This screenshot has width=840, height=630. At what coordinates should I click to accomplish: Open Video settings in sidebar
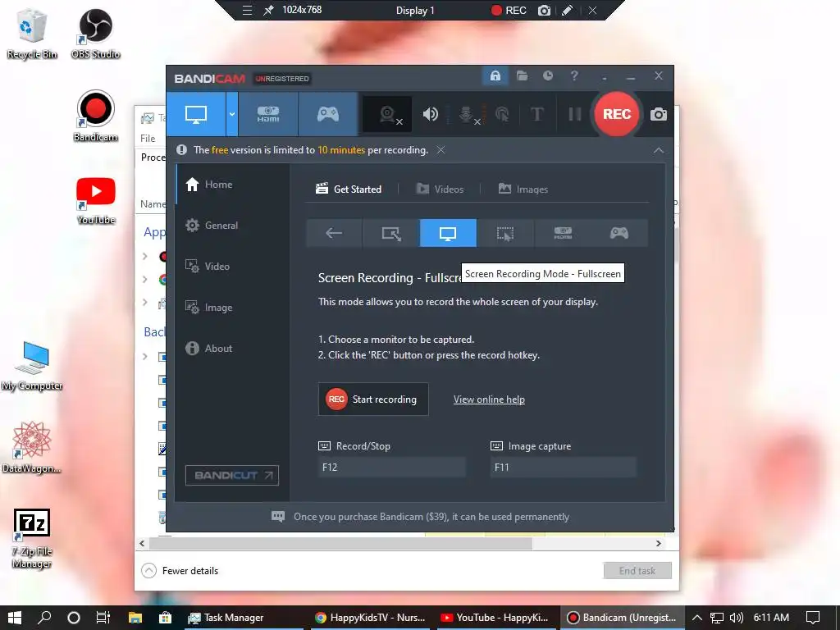click(232, 267)
